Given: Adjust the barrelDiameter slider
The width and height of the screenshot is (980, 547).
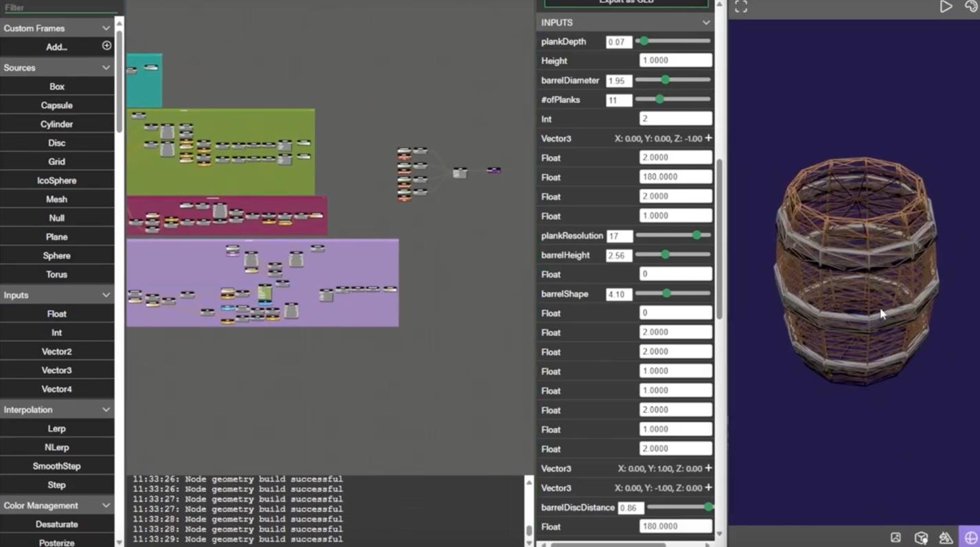Looking at the screenshot, I should pyautogui.click(x=665, y=80).
